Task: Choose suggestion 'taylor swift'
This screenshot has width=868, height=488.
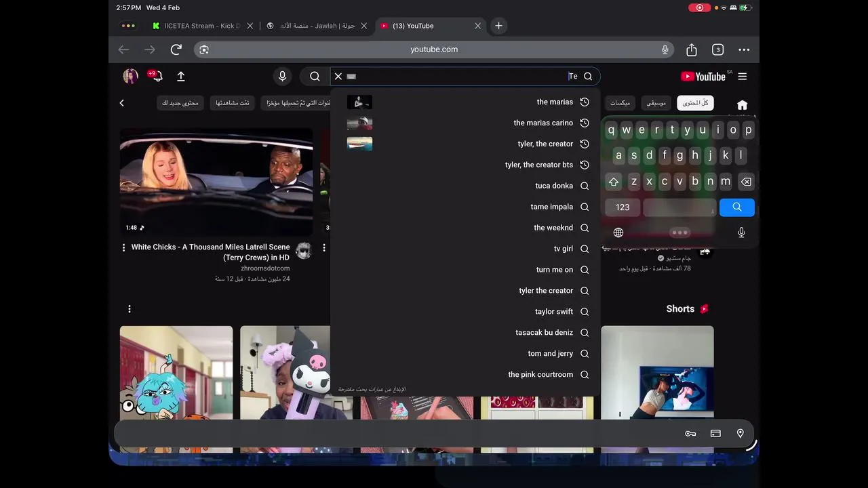Action: pyautogui.click(x=465, y=312)
